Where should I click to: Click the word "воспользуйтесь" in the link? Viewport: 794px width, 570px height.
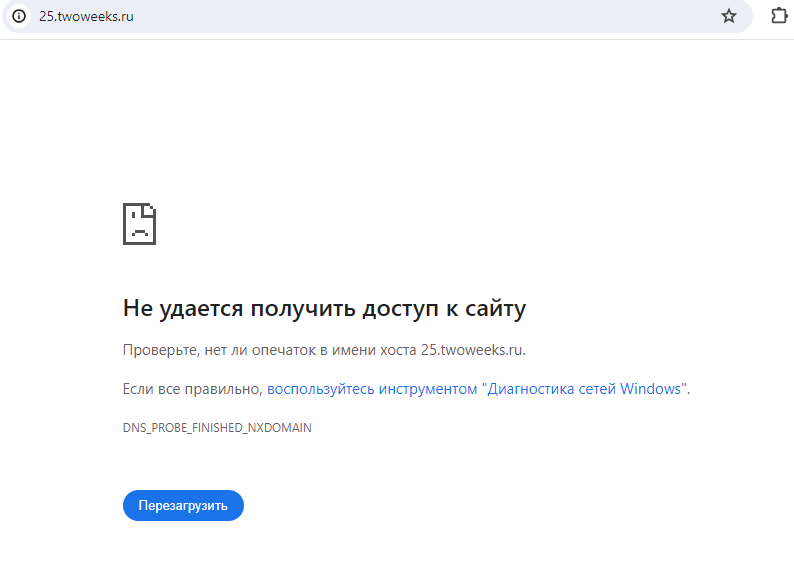(321, 389)
